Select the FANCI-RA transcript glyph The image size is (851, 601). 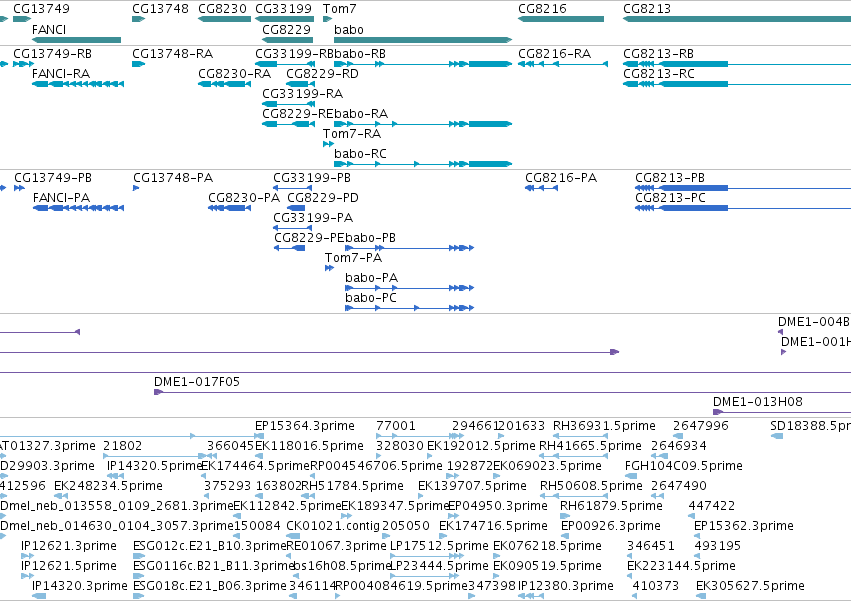[x=78, y=84]
